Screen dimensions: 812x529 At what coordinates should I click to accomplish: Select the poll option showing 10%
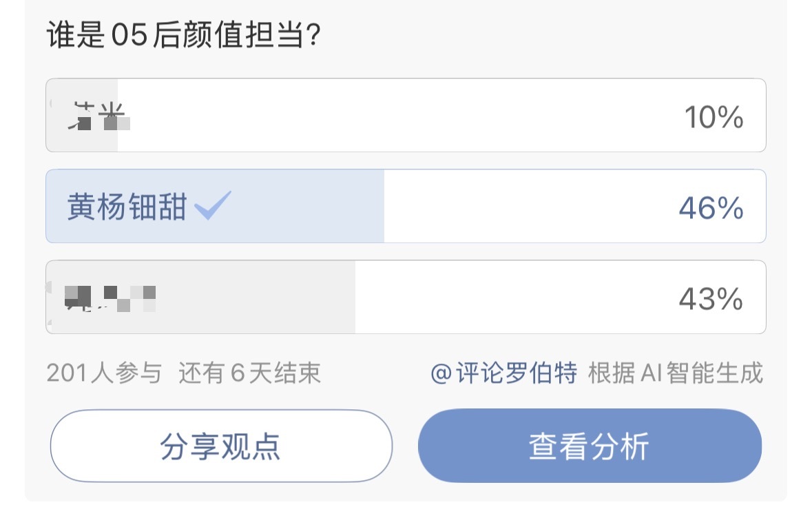(405, 116)
